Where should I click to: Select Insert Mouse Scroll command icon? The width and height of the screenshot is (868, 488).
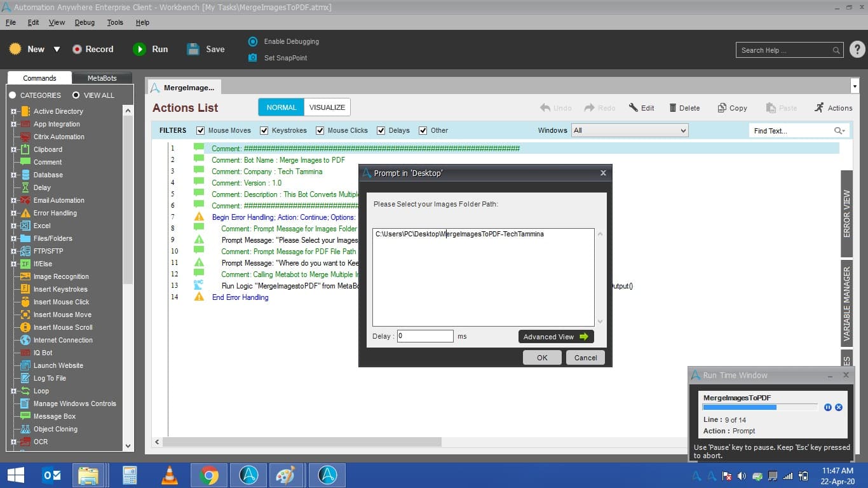pos(25,327)
